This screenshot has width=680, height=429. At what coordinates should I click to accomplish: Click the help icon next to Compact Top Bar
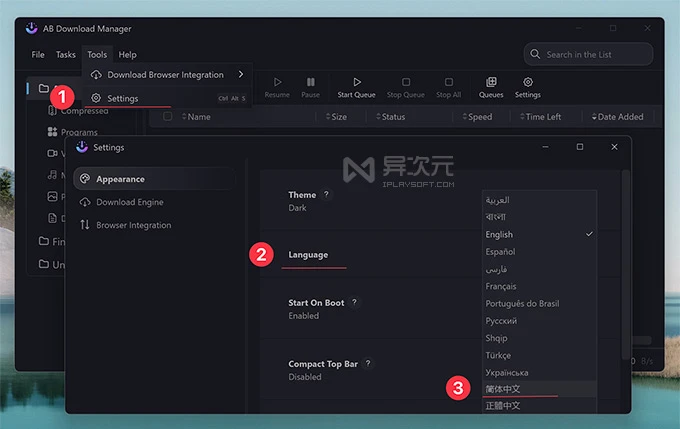(368, 363)
